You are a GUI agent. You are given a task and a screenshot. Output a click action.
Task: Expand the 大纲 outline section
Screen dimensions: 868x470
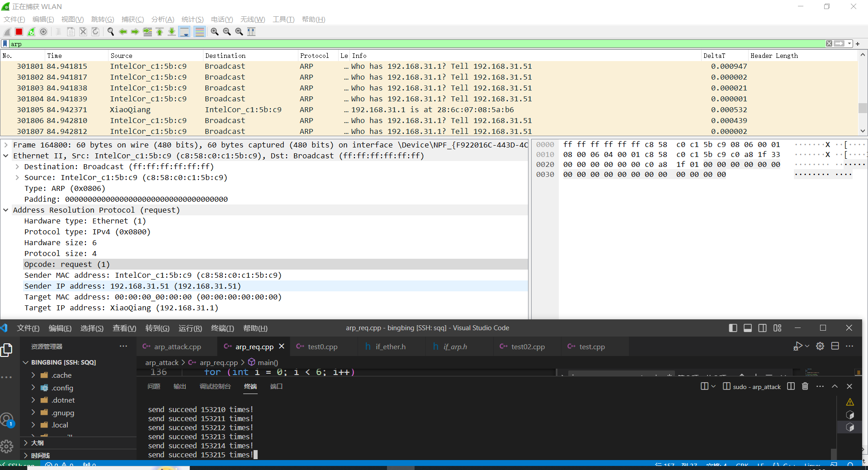[26, 443]
